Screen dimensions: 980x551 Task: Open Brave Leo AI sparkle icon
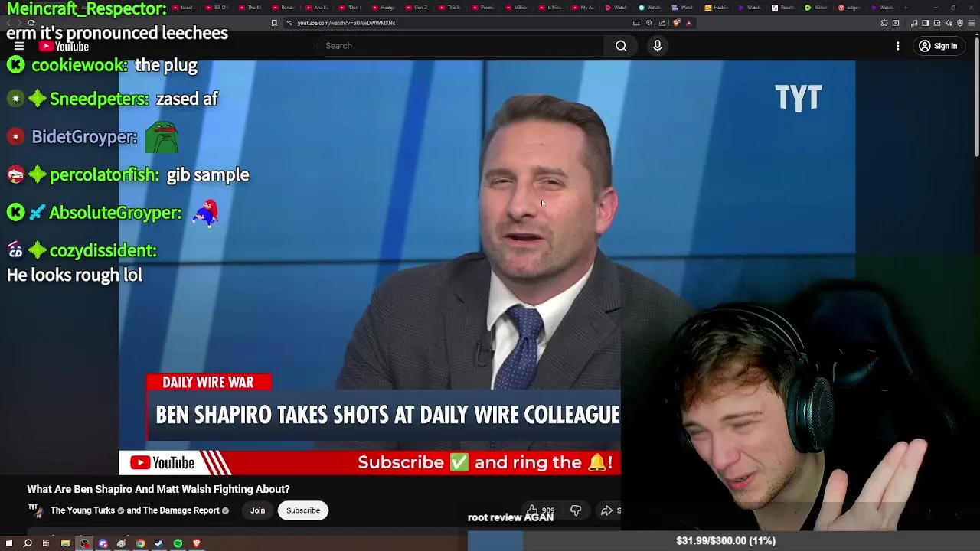pos(949,23)
